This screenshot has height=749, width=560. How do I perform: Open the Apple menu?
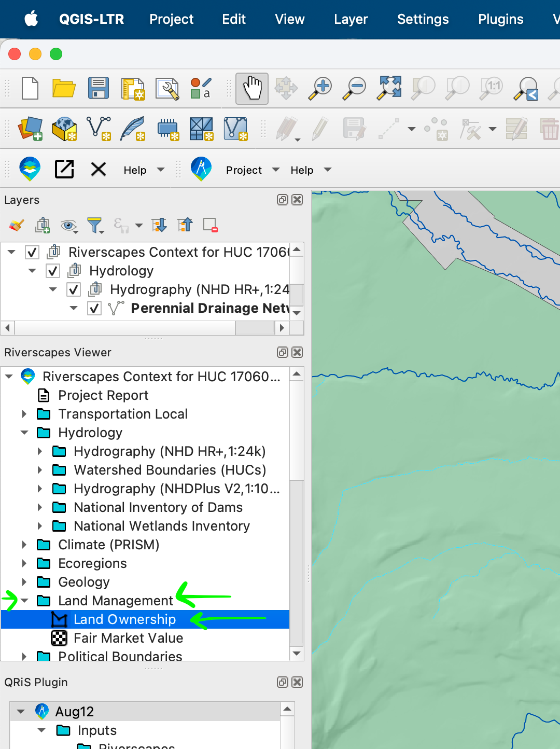[x=31, y=19]
